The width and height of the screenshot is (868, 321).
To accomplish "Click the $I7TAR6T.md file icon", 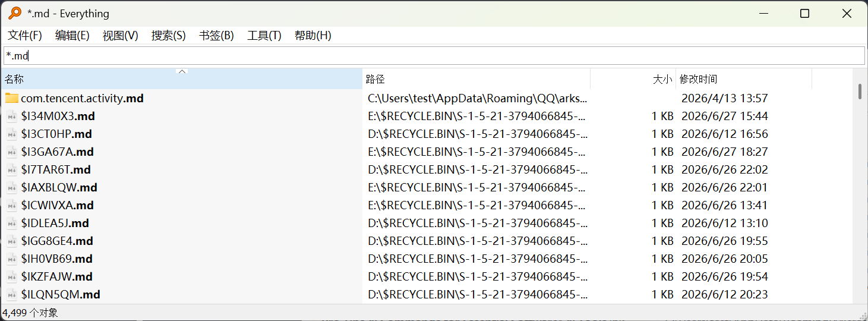I will [x=12, y=169].
